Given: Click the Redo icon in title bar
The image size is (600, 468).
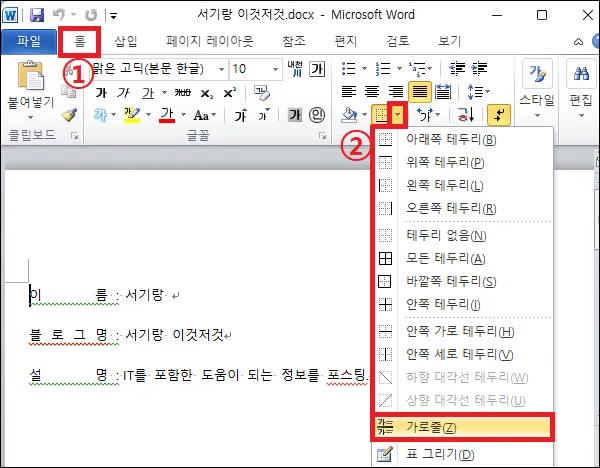Looking at the screenshot, I should [91, 15].
